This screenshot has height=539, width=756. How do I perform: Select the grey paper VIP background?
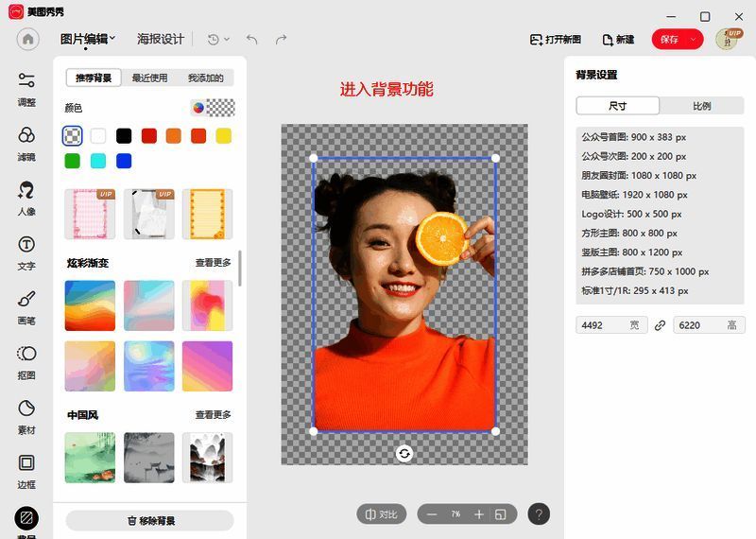pos(149,214)
